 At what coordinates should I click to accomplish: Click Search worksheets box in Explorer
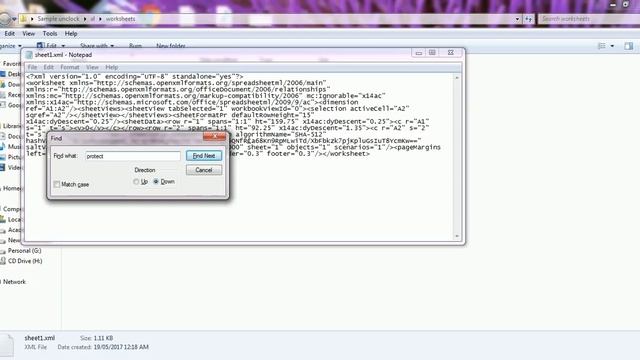588,19
